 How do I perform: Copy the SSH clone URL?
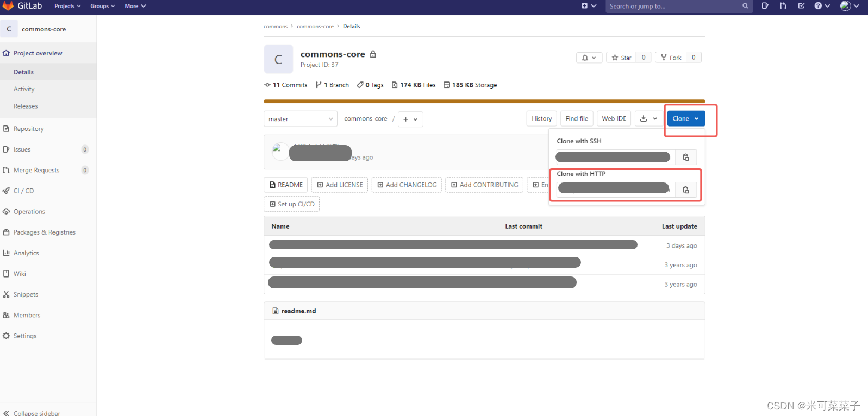click(686, 157)
